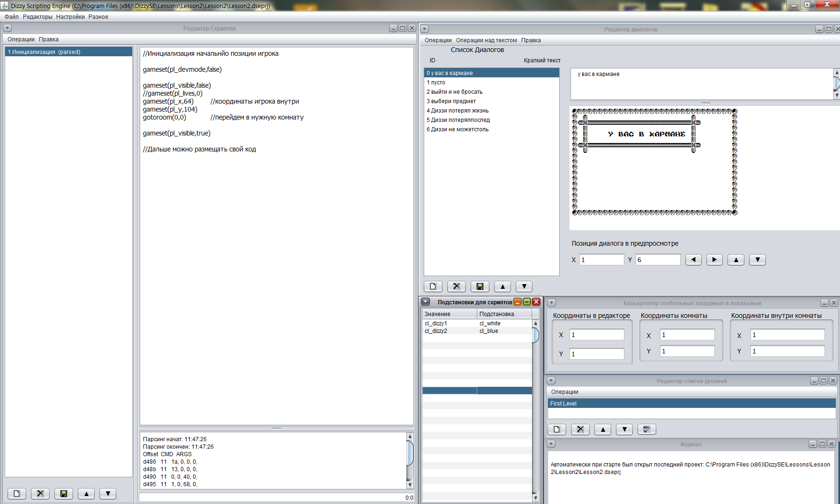Viewport: 840px width, 504px height.
Task: Open Операции menu in level list editor
Action: (565, 392)
